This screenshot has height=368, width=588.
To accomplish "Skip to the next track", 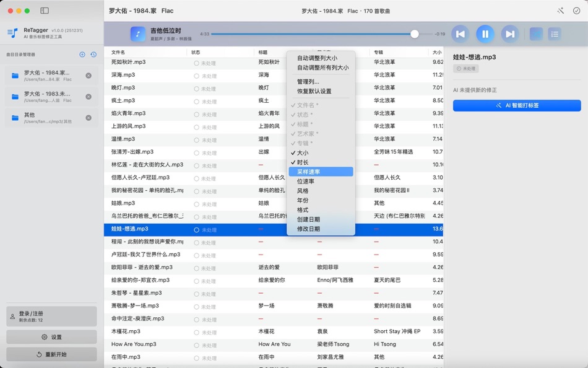I will (510, 34).
